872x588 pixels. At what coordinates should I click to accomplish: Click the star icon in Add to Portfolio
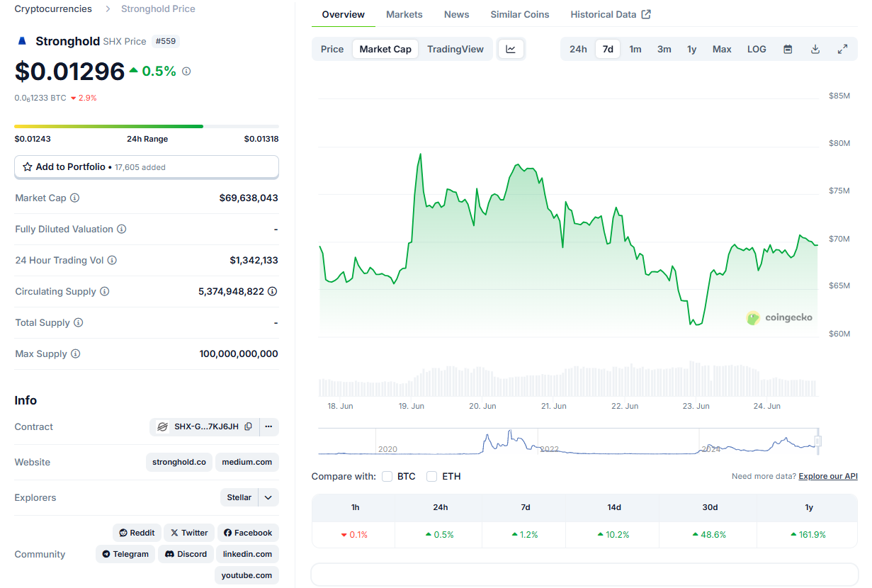[x=28, y=167]
